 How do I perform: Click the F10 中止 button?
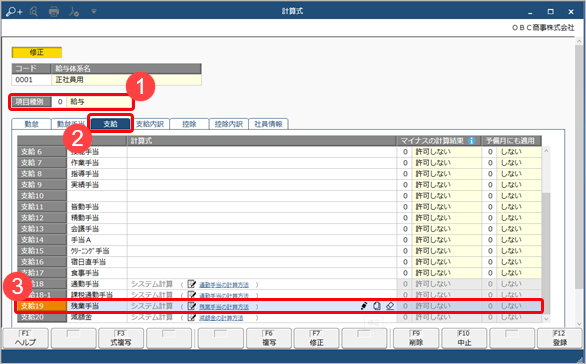tap(464, 338)
